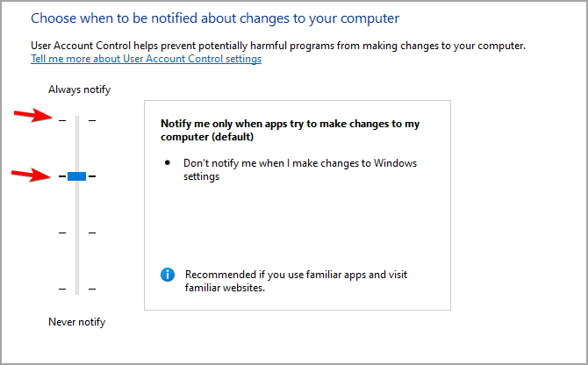Click the left tick mark at the third slider level

61,233
